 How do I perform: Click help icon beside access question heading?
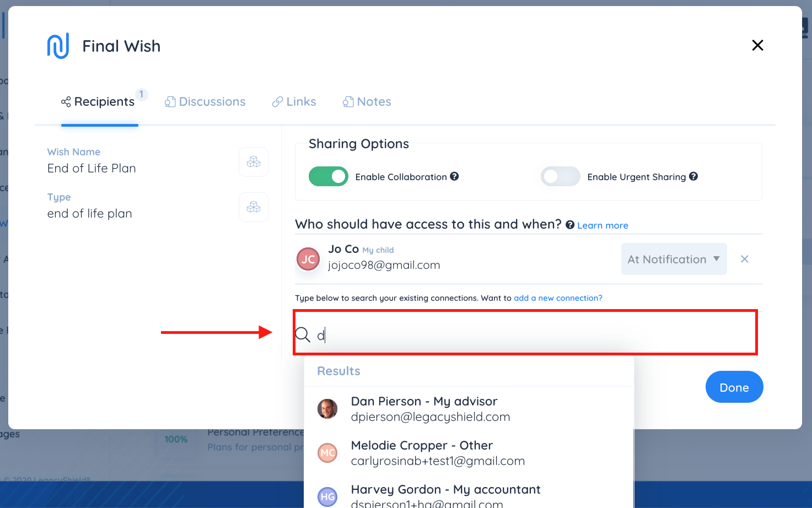tap(570, 225)
